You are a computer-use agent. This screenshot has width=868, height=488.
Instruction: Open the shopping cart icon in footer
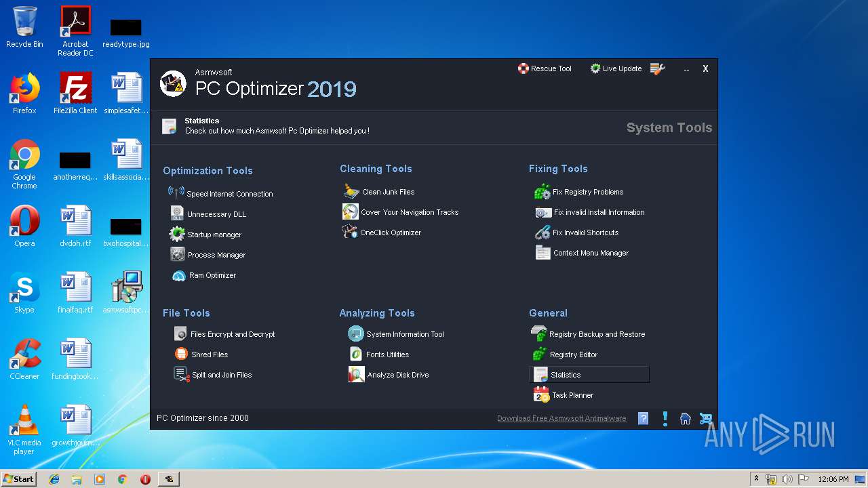click(x=706, y=419)
